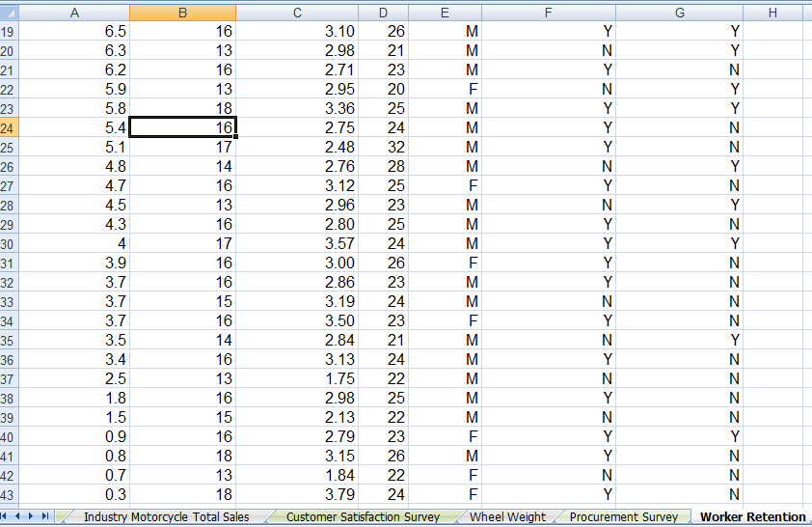The width and height of the screenshot is (812, 527).
Task: Click cell containing 3.13 in row 36
Action: coord(297,359)
